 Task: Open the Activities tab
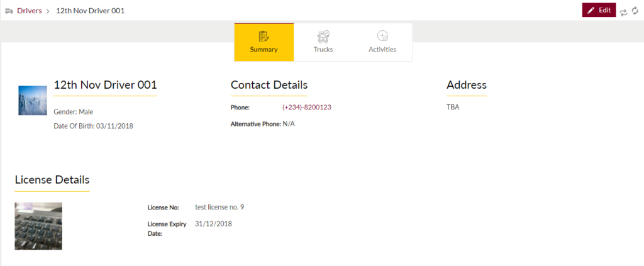point(382,42)
